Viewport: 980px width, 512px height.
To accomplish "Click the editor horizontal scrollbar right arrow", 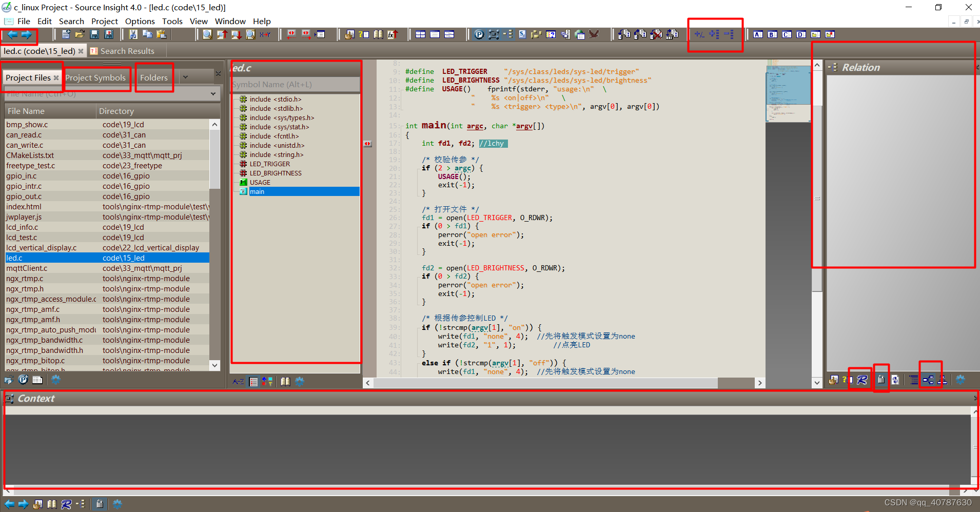I will [760, 383].
